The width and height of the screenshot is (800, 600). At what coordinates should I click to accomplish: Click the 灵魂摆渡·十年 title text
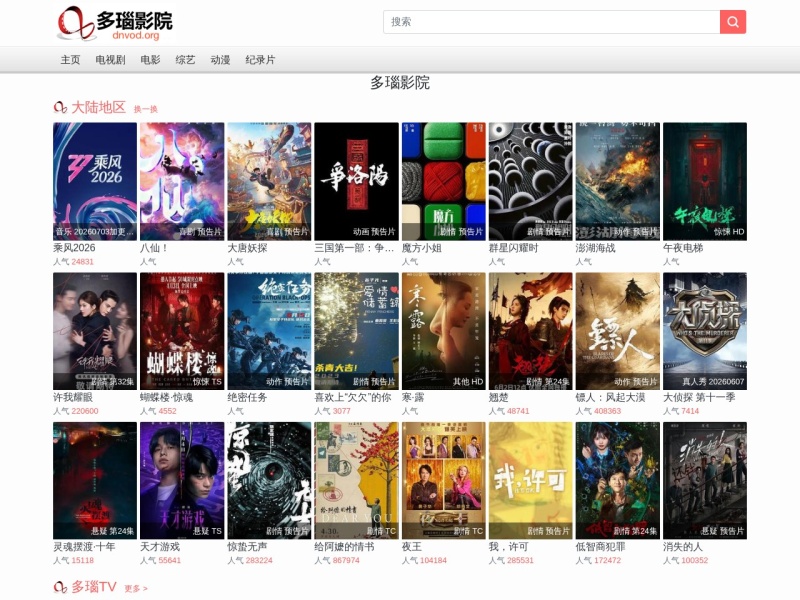point(85,547)
